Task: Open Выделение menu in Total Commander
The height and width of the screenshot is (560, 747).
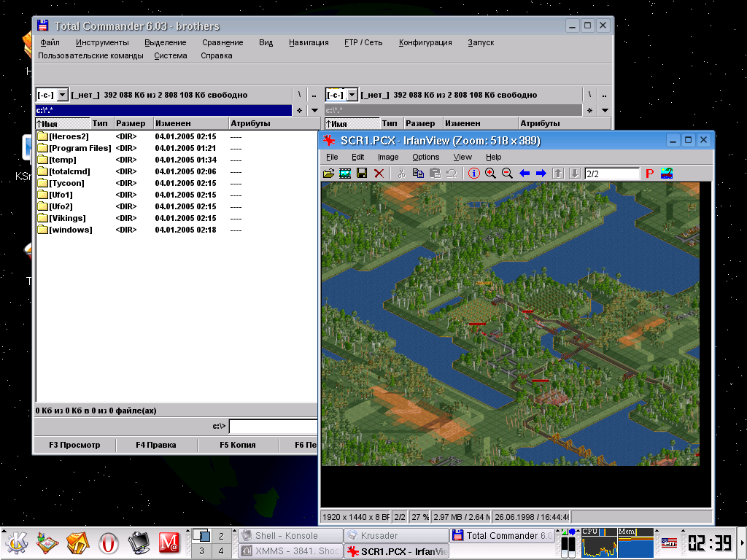Action: tap(166, 42)
